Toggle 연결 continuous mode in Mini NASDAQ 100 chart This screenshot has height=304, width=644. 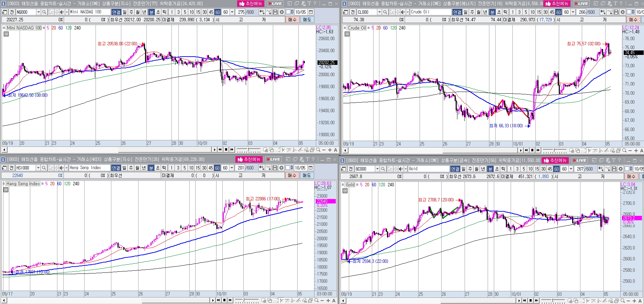[x=116, y=12]
